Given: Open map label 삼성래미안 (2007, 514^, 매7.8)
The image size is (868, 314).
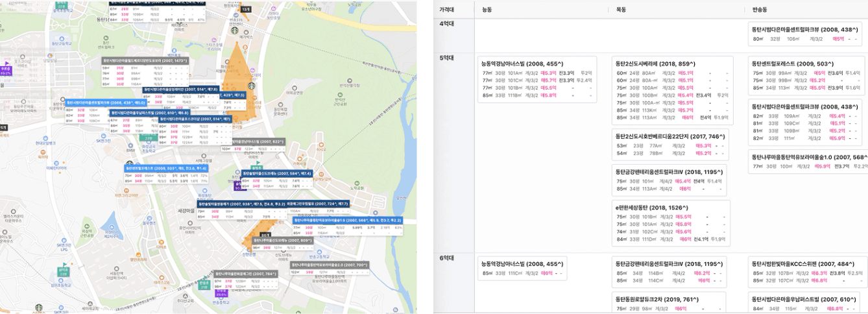Looking at the screenshot, I should point(181,89).
